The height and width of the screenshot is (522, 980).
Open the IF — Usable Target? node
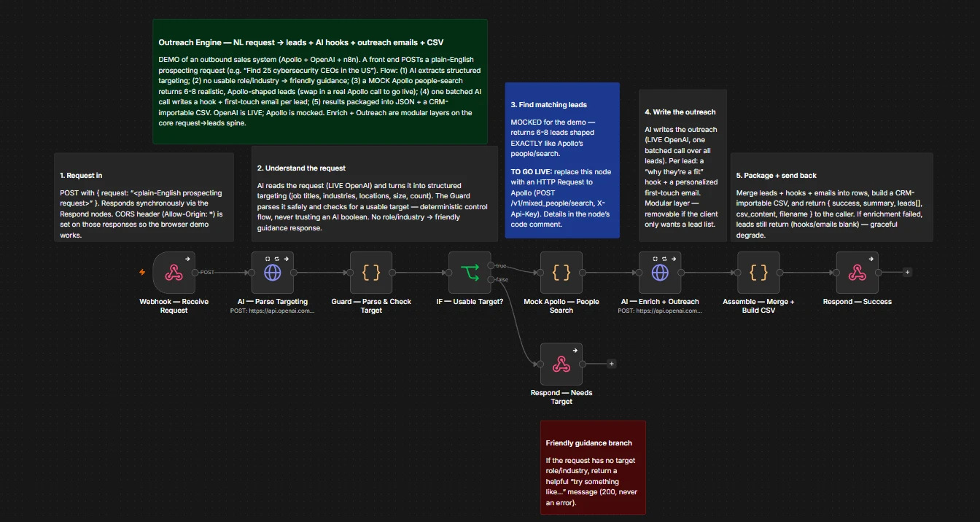(470, 273)
